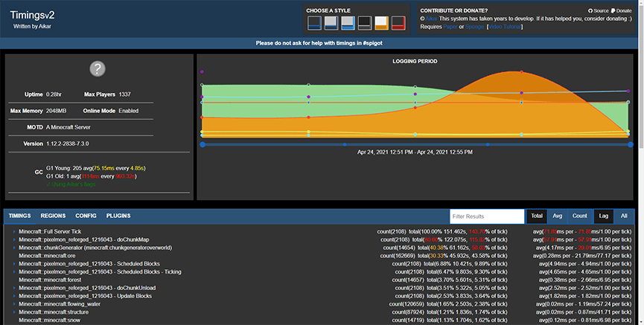This screenshot has width=644, height=325.
Task: Click the Minecraft::minecraft:forest entry
Action: click(x=50, y=280)
